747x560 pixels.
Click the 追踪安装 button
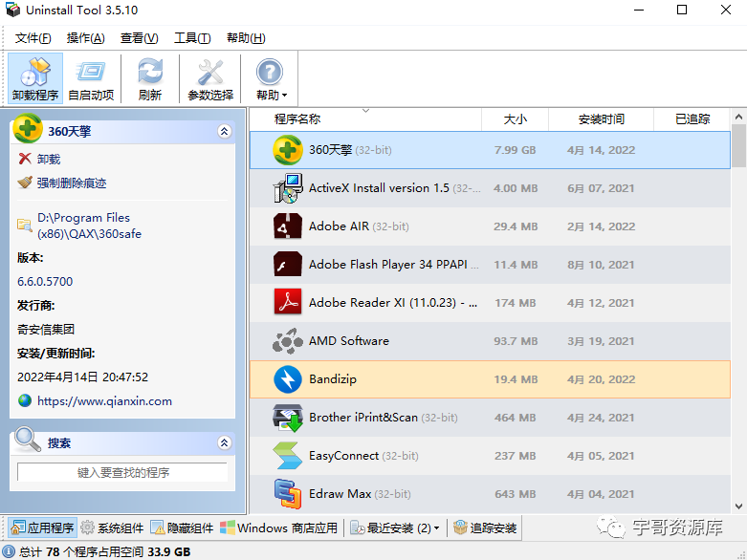point(485,528)
